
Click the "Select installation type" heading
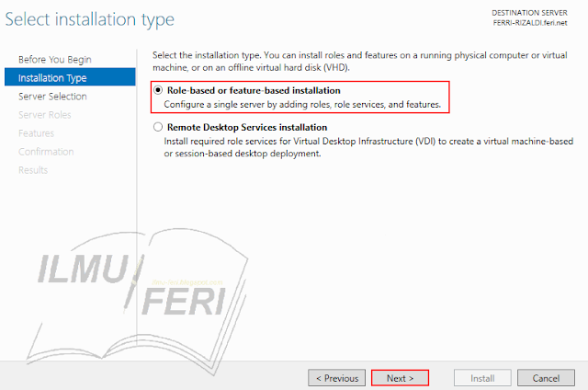tap(90, 19)
